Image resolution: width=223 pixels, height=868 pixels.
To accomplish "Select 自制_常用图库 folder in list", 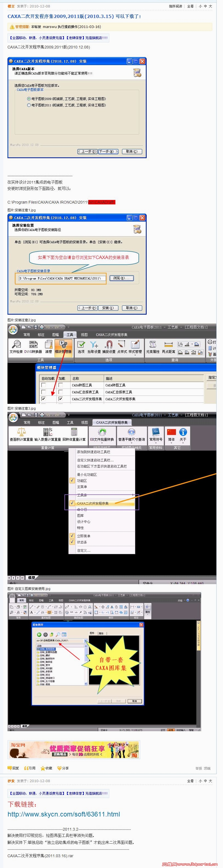I will click(x=47, y=649).
